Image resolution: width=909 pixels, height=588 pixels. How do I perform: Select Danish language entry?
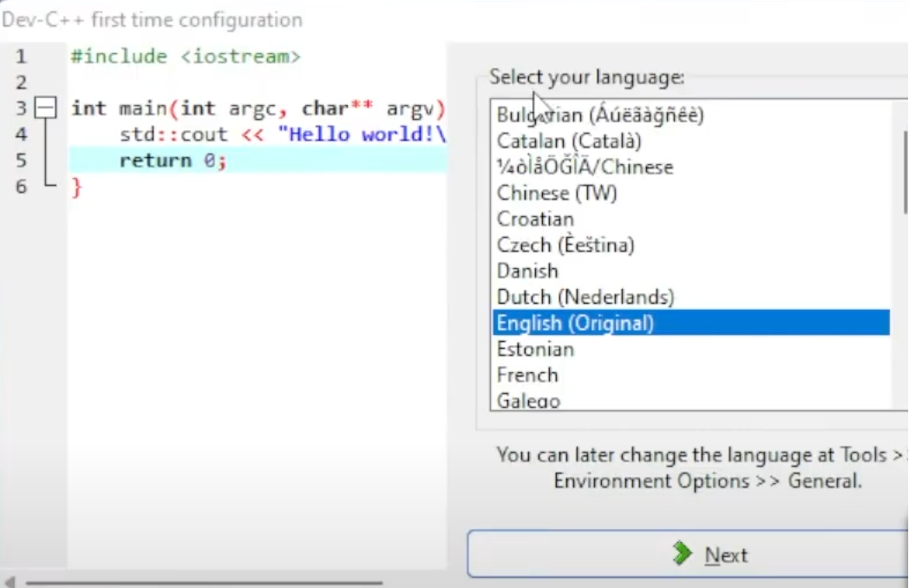pos(527,271)
